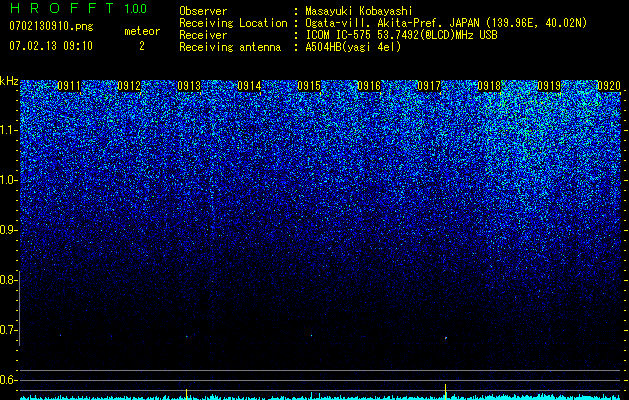This screenshot has width=629, height=400.
Task: Click the 0916 time marker
Action: coord(369,86)
